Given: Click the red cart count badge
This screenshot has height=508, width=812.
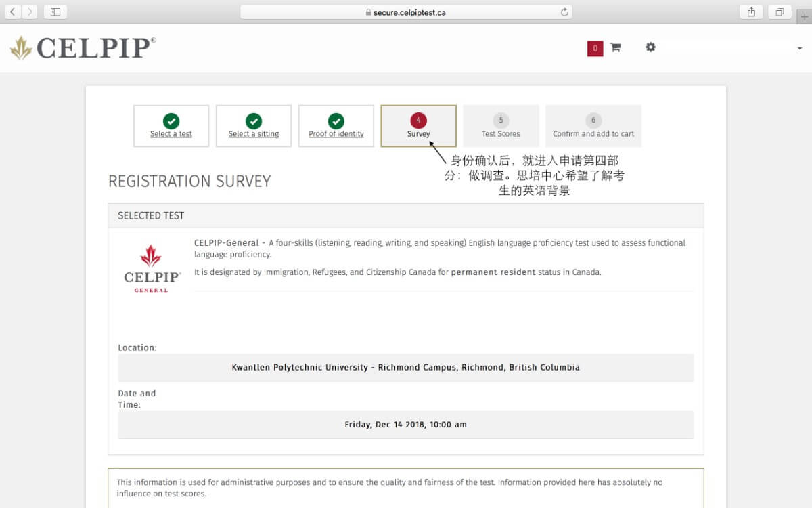Looking at the screenshot, I should pos(595,48).
